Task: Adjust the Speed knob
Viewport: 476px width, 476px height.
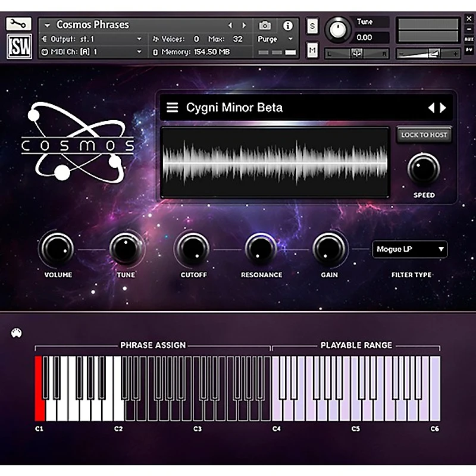Action: (x=424, y=169)
